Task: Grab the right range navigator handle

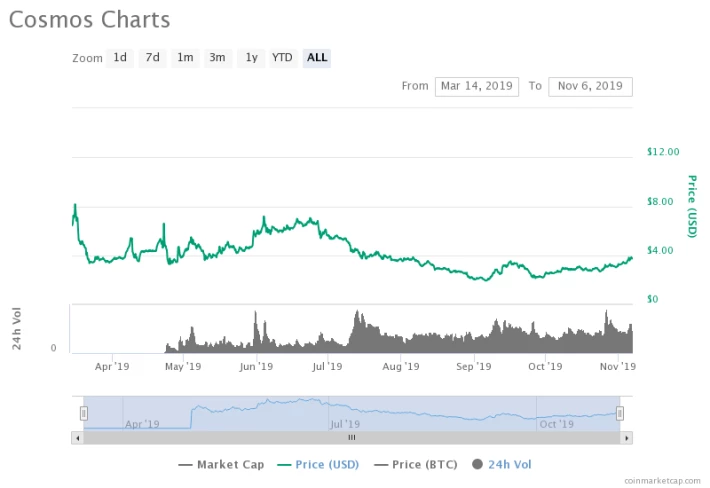Action: (620, 413)
